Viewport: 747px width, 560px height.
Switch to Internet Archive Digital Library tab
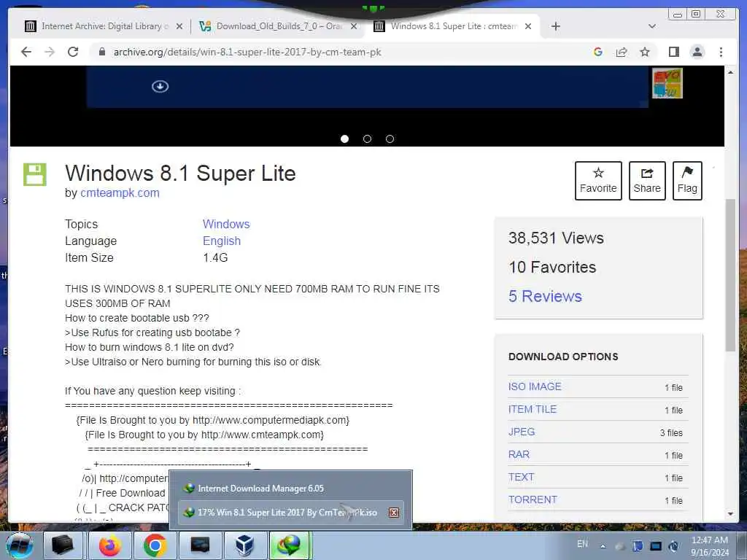tap(98, 26)
